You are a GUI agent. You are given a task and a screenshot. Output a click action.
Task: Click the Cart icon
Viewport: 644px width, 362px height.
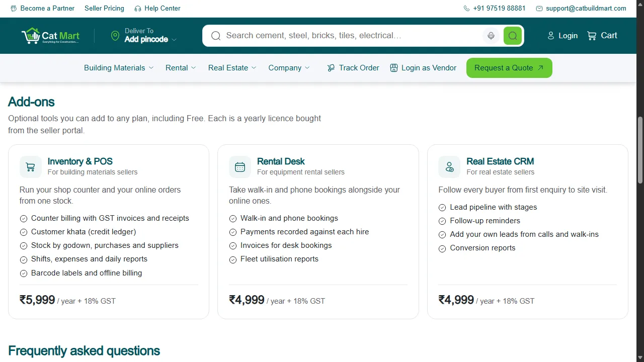point(592,36)
